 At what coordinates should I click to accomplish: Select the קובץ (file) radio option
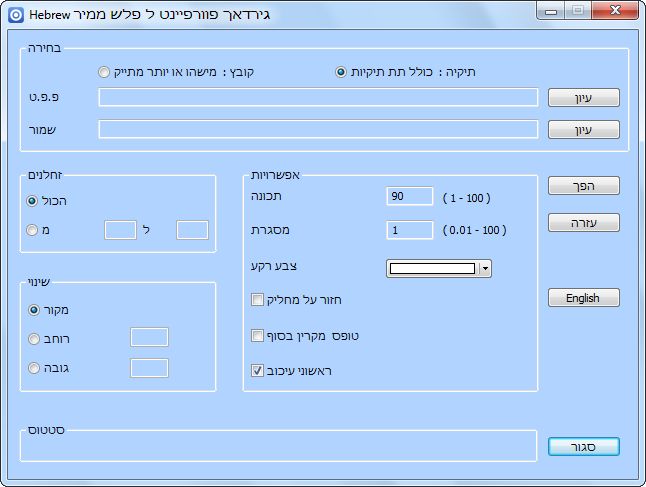click(x=104, y=72)
